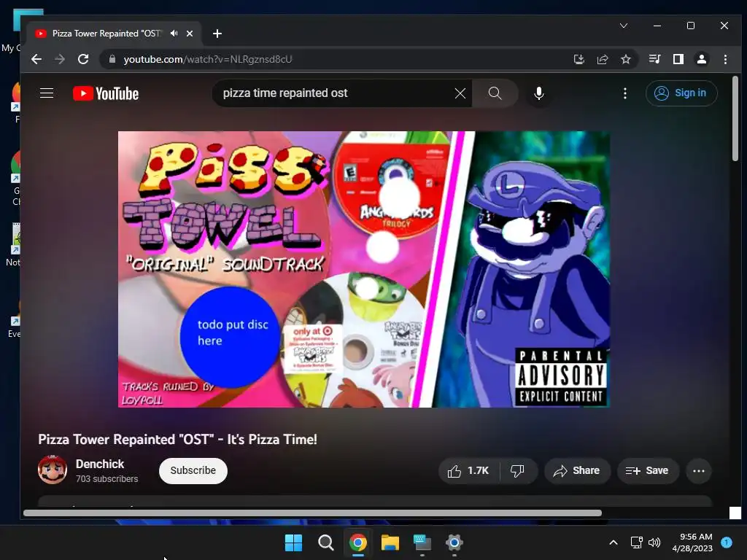Click the video player thumbnail
Screen dimensions: 747x560
point(364,269)
